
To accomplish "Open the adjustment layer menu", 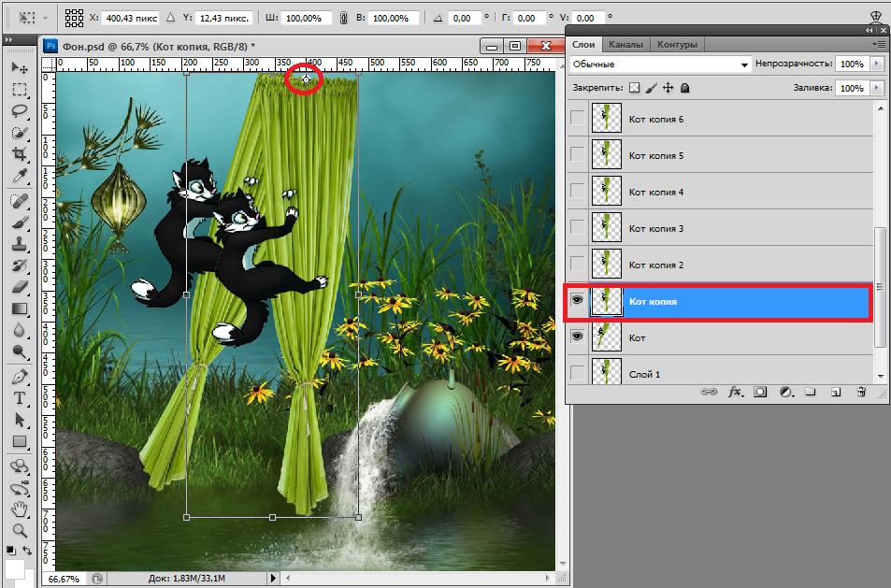I will pyautogui.click(x=786, y=392).
